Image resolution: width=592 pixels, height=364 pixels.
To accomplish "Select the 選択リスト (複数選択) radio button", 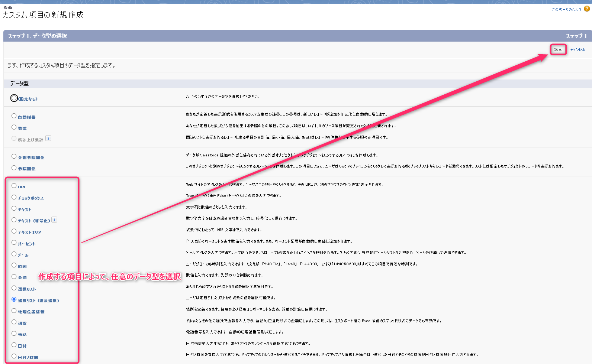I will tap(14, 299).
